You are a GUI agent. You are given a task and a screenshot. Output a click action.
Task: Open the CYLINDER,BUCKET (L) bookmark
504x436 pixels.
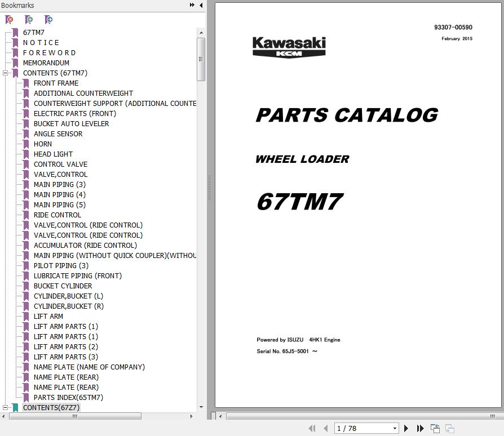(x=68, y=296)
